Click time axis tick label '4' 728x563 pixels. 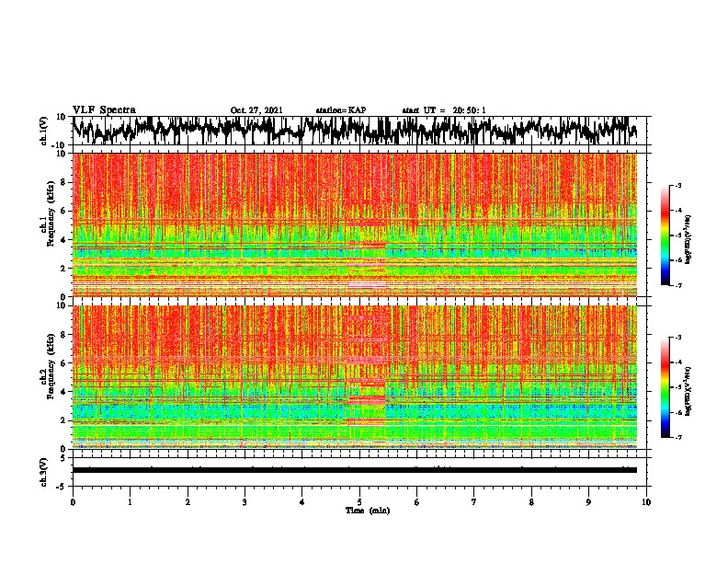(301, 502)
